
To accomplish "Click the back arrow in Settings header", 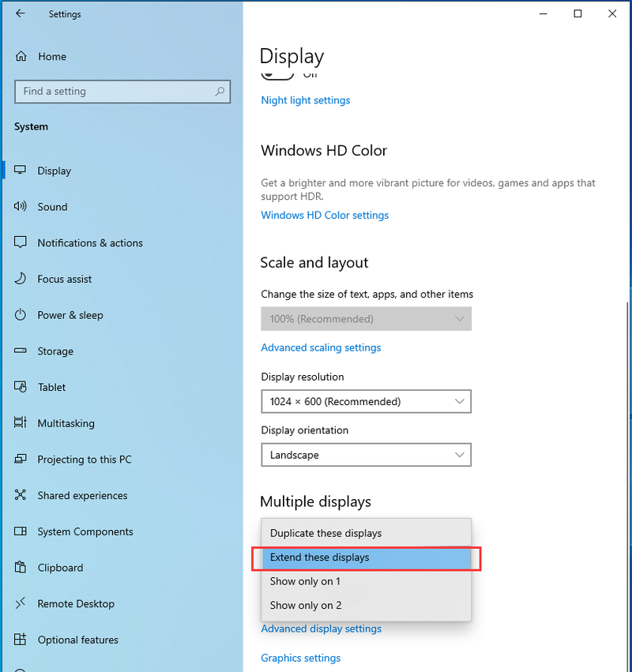I will coord(20,13).
